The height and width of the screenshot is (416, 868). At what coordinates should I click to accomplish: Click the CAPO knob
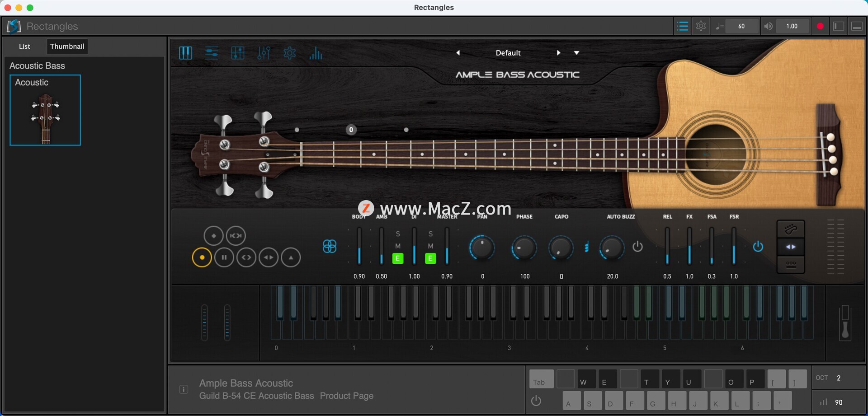point(561,248)
